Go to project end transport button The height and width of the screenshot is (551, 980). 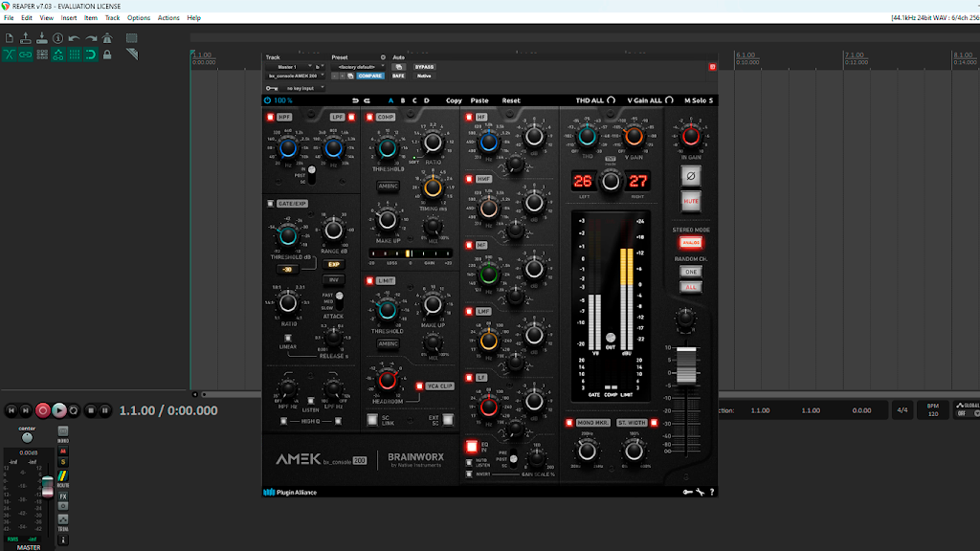26,410
